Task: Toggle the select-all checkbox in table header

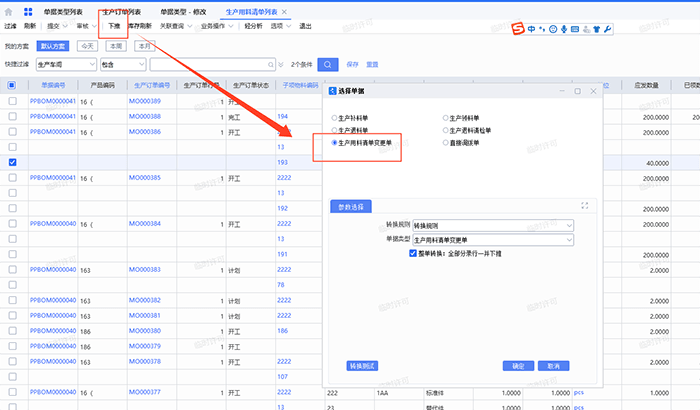Action: click(x=12, y=86)
